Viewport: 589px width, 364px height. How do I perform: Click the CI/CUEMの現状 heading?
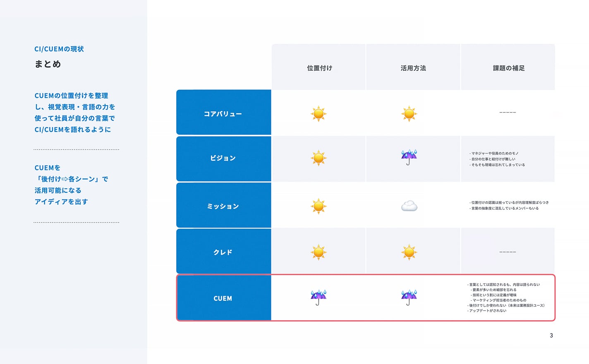point(59,49)
